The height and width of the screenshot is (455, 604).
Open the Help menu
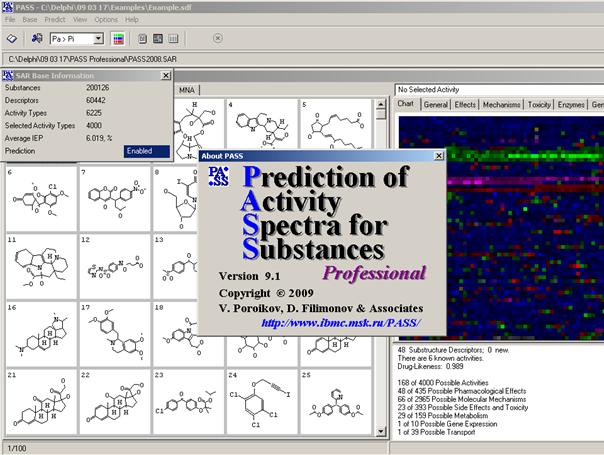[132, 19]
